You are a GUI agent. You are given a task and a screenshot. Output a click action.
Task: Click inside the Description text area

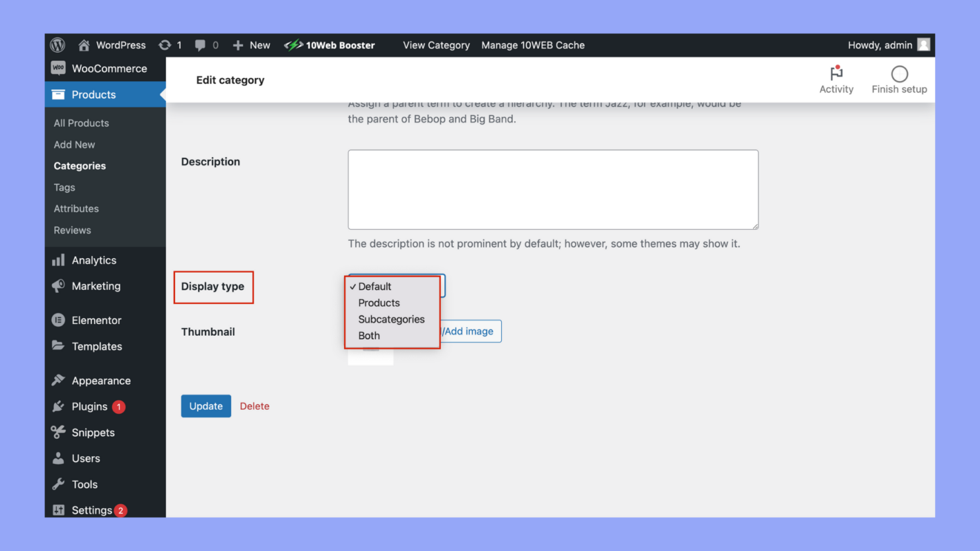pyautogui.click(x=552, y=189)
